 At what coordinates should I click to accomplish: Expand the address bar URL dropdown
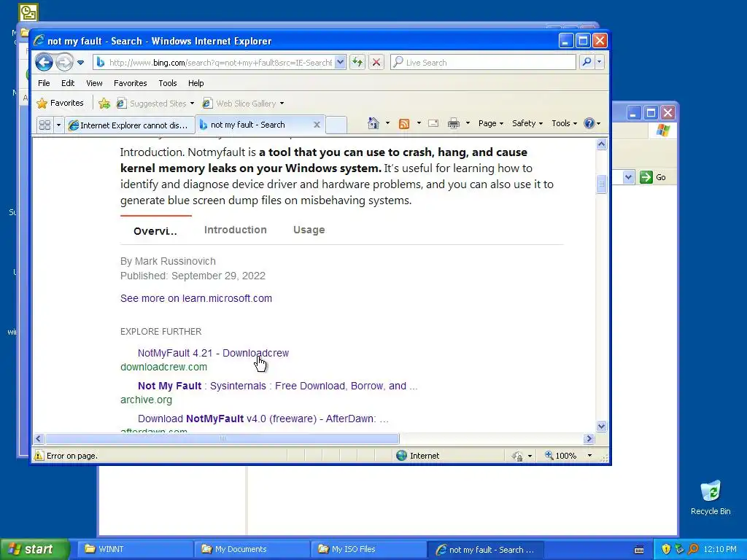point(340,63)
